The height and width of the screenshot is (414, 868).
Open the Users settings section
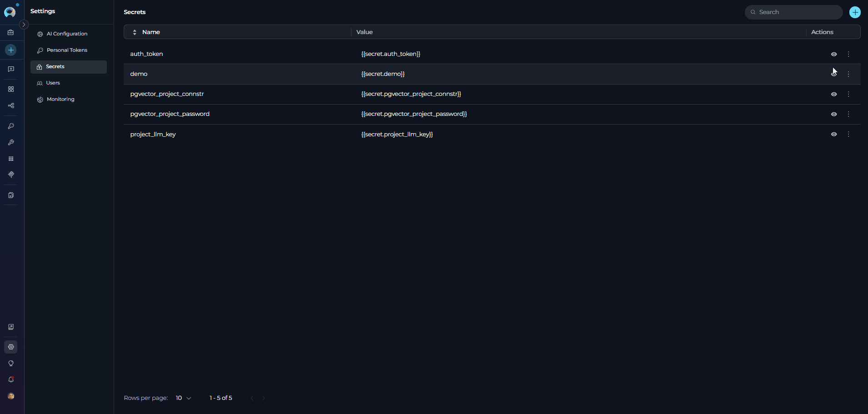(53, 83)
